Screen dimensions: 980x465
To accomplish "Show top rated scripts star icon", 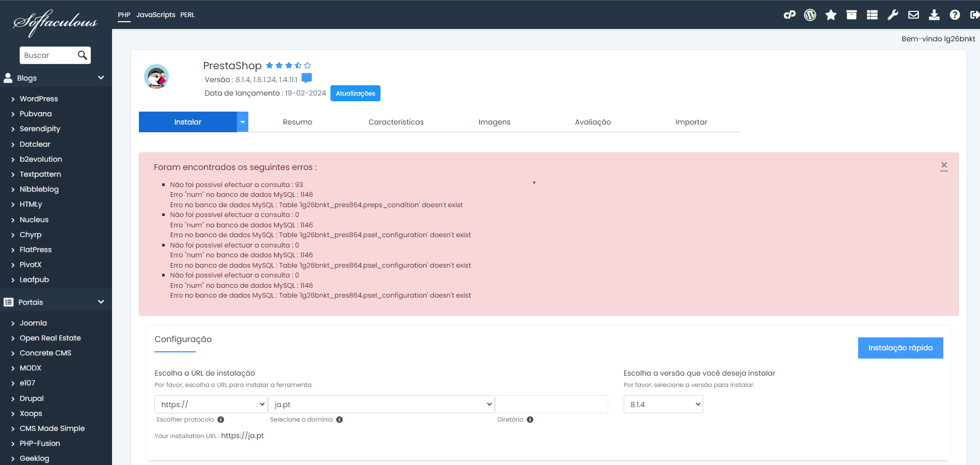I will 831,15.
